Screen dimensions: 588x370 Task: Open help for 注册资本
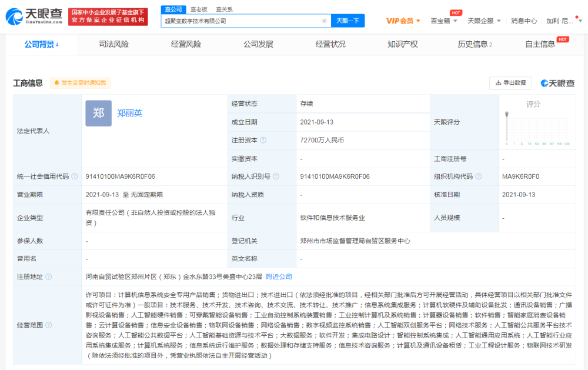[263, 141]
